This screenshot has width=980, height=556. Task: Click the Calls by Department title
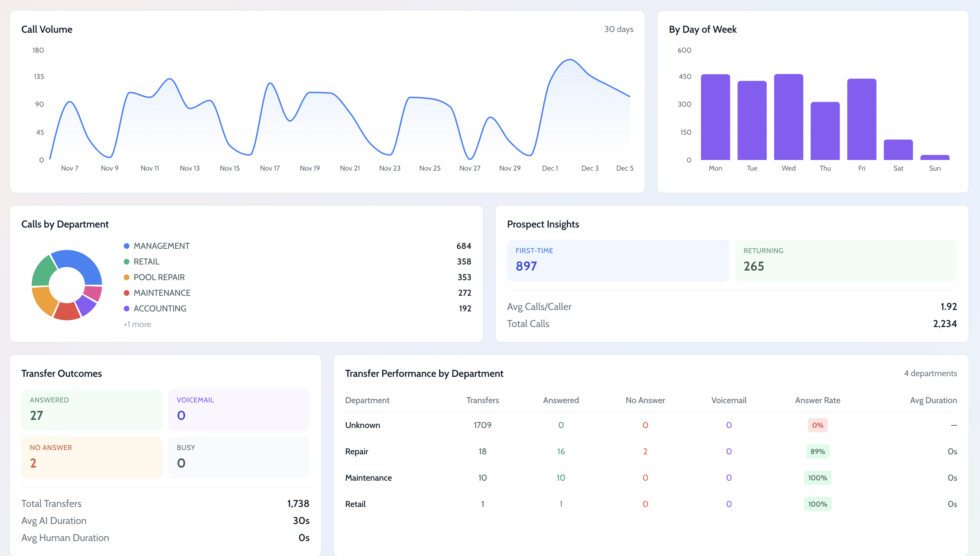pyautogui.click(x=65, y=224)
